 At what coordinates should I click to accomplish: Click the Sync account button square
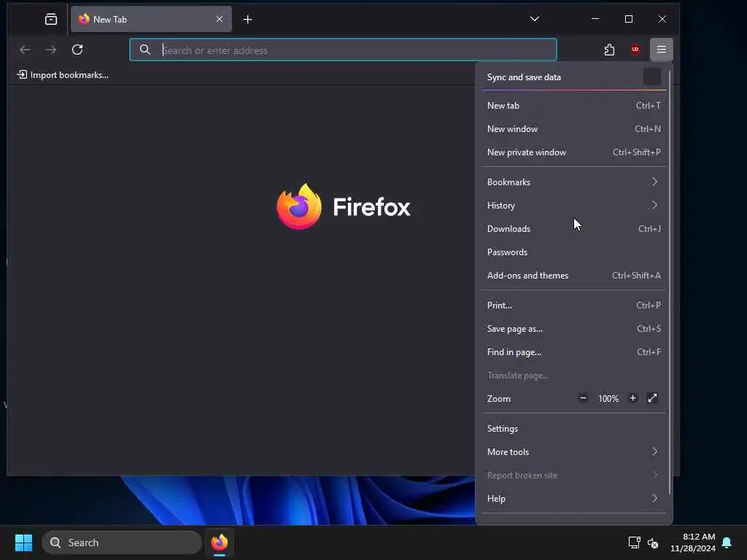[651, 77]
